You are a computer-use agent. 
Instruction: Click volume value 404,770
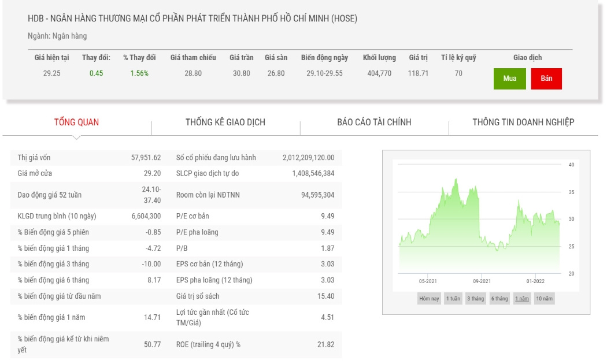click(379, 73)
